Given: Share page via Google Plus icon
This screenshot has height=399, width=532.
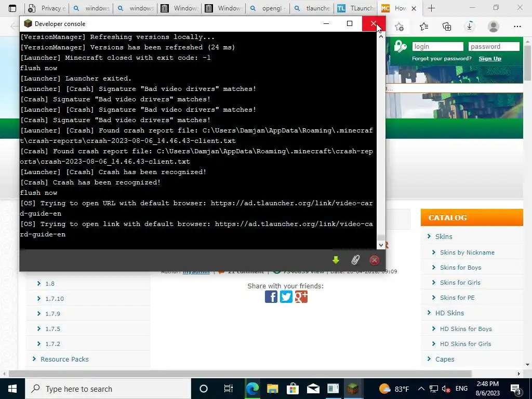Looking at the screenshot, I should [x=301, y=297].
